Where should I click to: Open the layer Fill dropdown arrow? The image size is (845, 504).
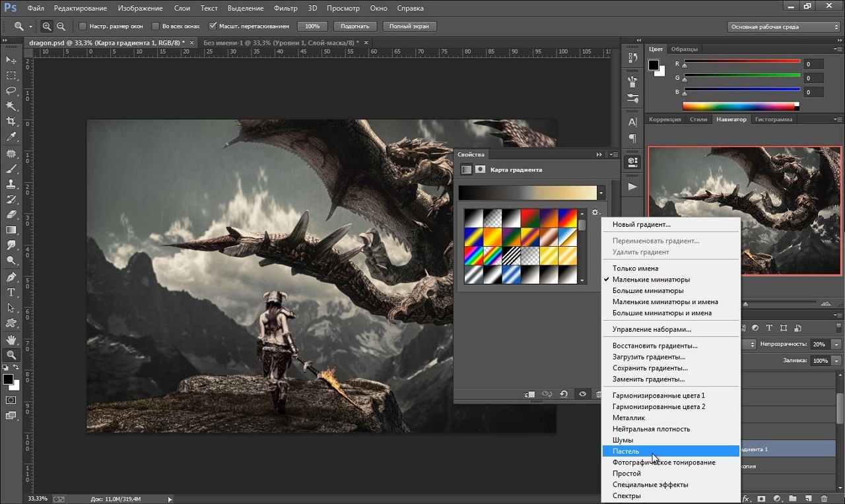tap(836, 361)
